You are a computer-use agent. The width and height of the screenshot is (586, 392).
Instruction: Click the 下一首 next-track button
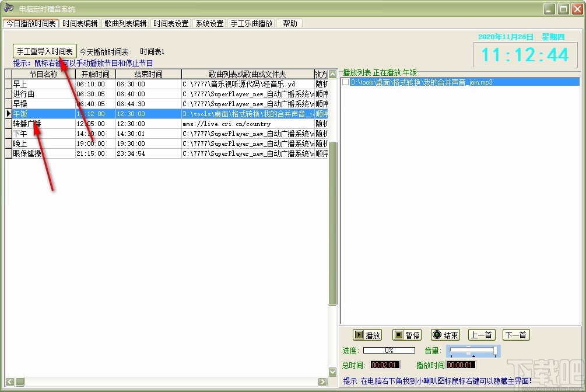[x=515, y=335]
